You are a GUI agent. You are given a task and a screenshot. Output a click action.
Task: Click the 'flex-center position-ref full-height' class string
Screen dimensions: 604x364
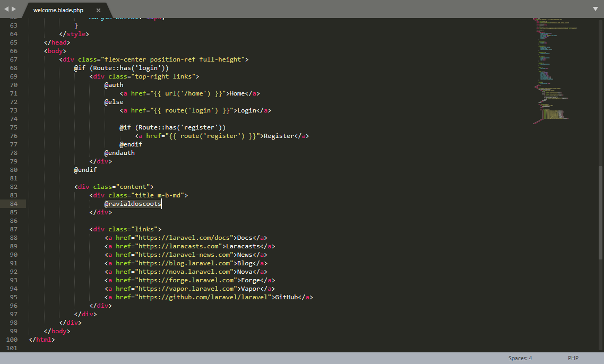click(x=172, y=60)
